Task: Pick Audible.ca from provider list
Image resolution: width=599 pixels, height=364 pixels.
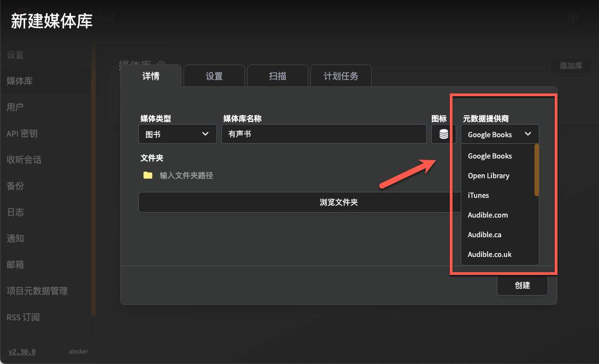Action: tap(497, 234)
